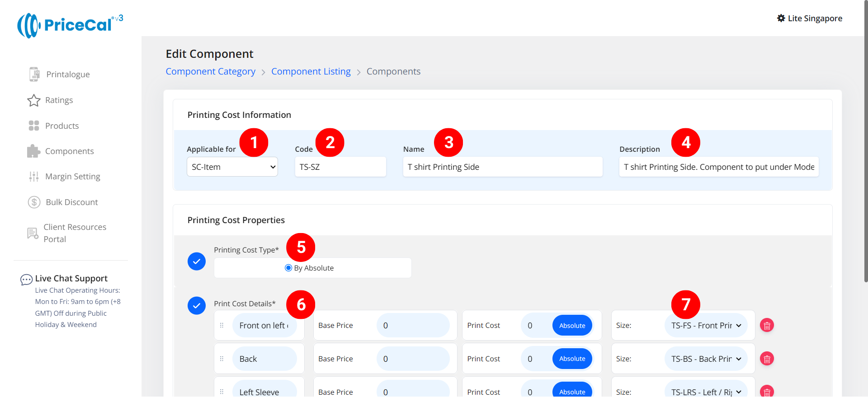868x397 pixels.
Task: Click the Lite Singapore gear icon
Action: click(781, 18)
